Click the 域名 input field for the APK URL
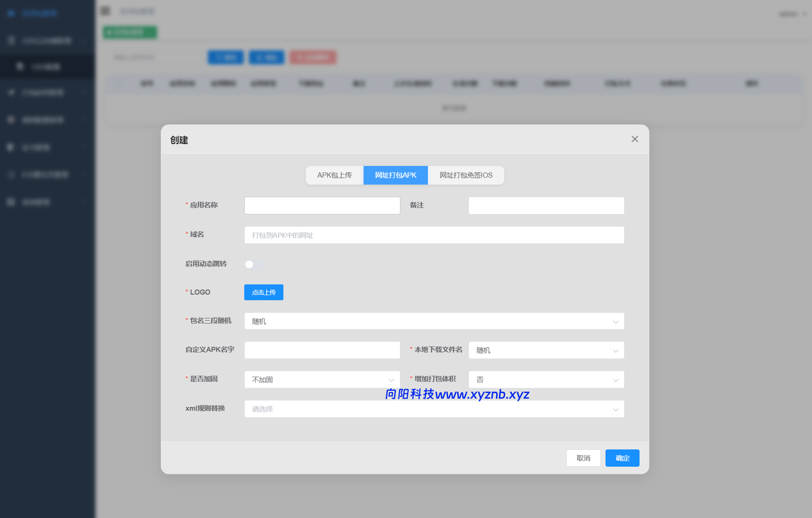The image size is (812, 518). (434, 235)
